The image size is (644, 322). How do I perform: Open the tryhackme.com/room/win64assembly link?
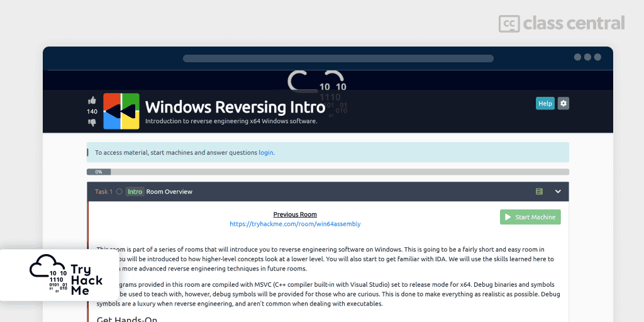(295, 224)
